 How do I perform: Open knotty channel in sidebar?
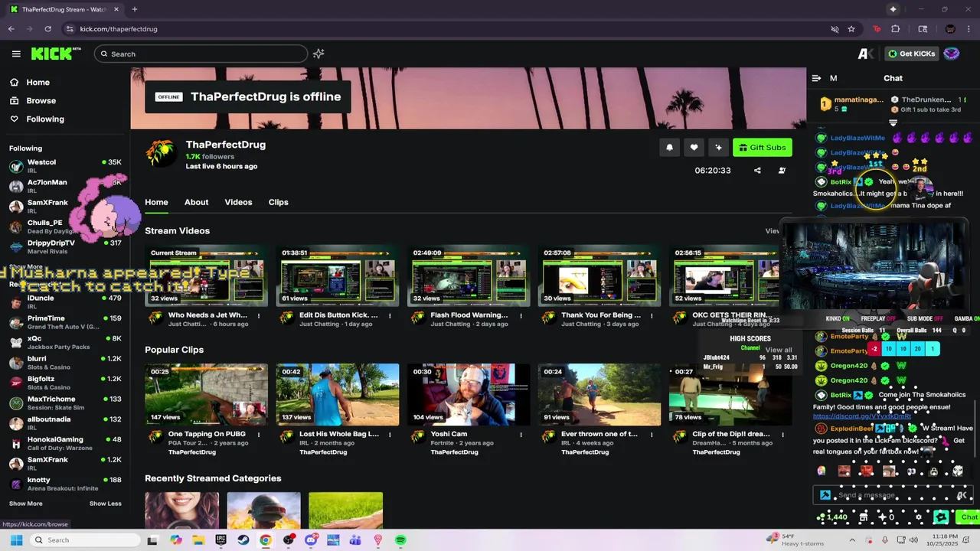pos(65,484)
